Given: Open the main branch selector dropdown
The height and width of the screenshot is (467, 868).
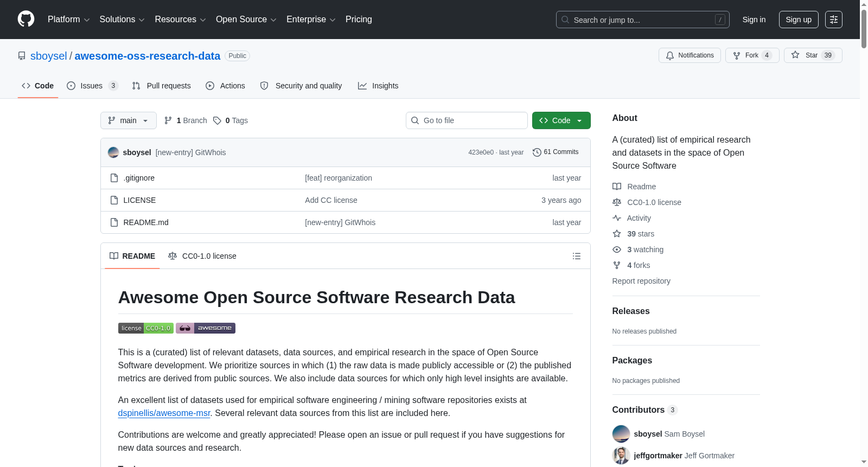Looking at the screenshot, I should pos(129,120).
